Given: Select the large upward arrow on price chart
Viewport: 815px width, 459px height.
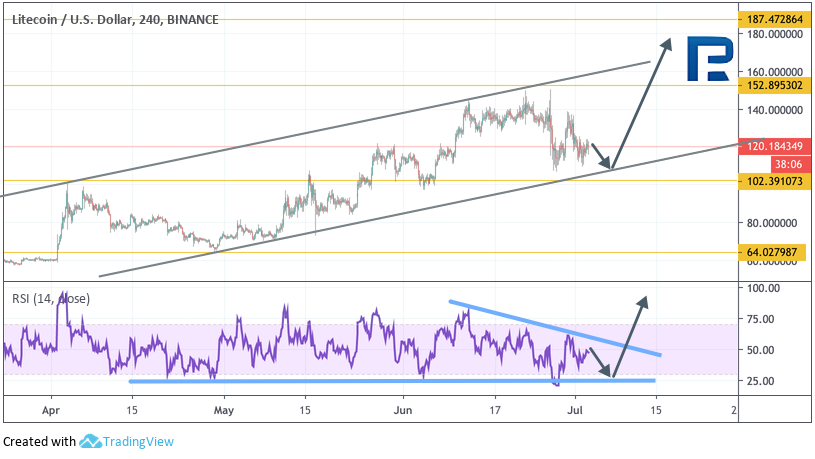Looking at the screenshot, I should [641, 100].
